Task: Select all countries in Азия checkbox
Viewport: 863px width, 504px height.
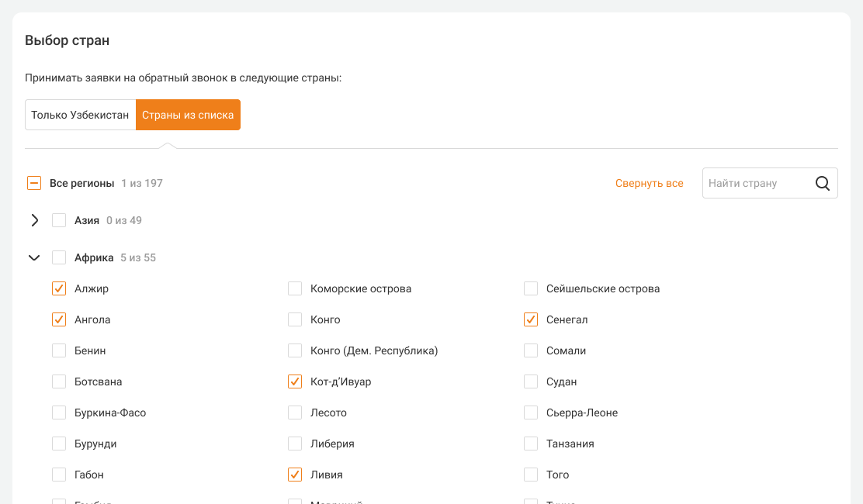Action: pos(59,220)
